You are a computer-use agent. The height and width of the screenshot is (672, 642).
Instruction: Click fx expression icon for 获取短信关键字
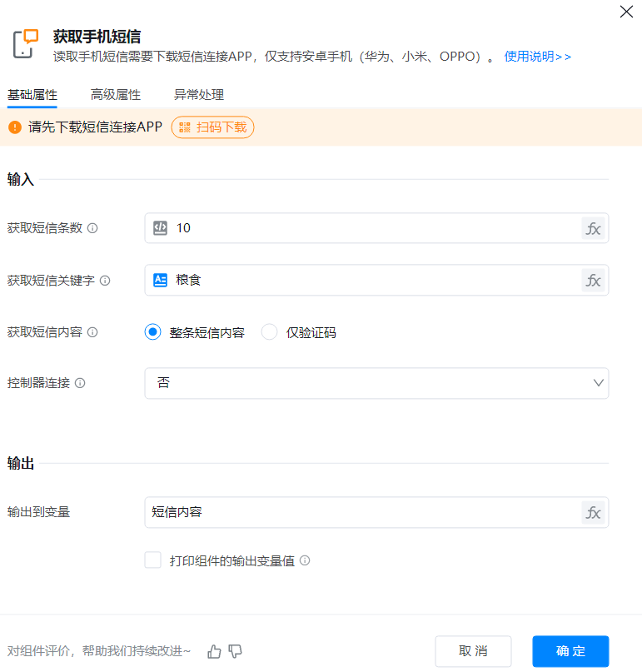[x=593, y=281]
